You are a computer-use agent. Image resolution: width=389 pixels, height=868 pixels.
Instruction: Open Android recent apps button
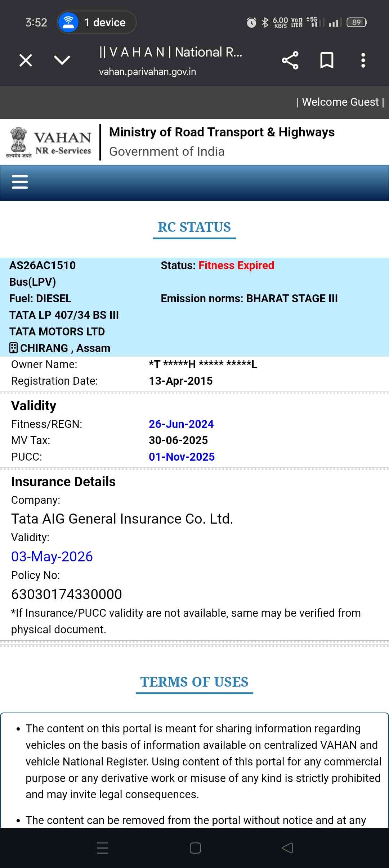[x=103, y=848]
